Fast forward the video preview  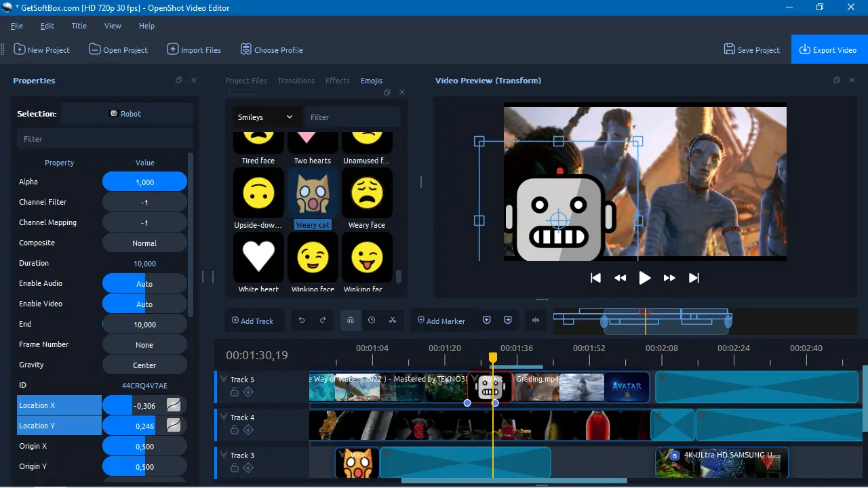[x=669, y=278]
